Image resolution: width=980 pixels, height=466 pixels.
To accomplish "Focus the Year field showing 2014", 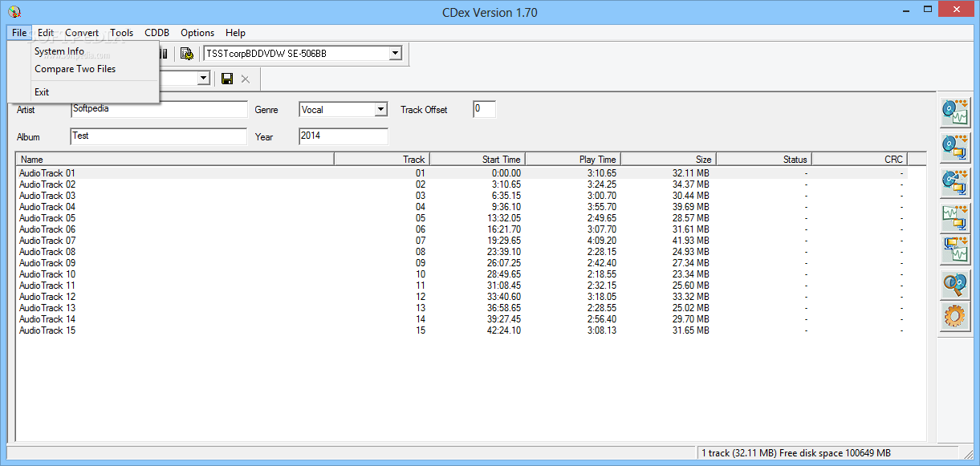I will tap(344, 136).
